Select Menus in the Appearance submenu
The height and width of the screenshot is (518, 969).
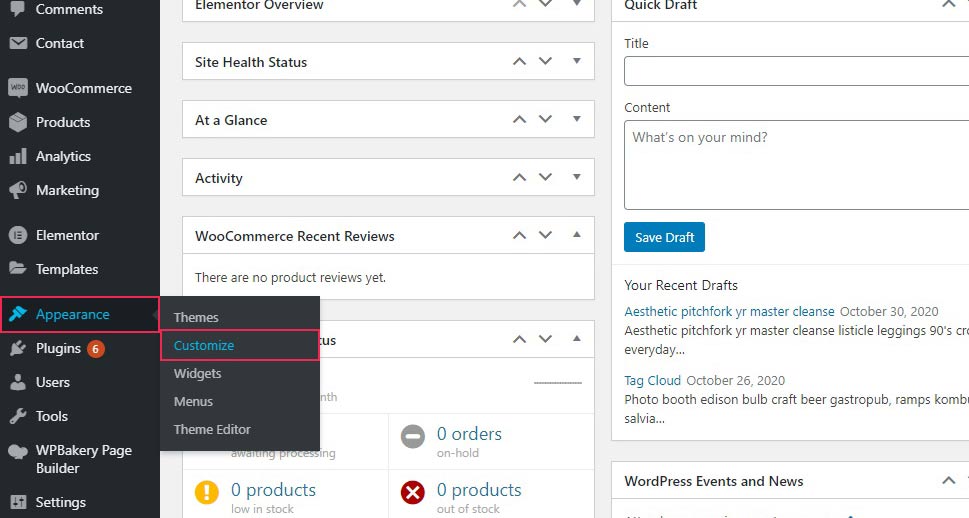pos(193,401)
